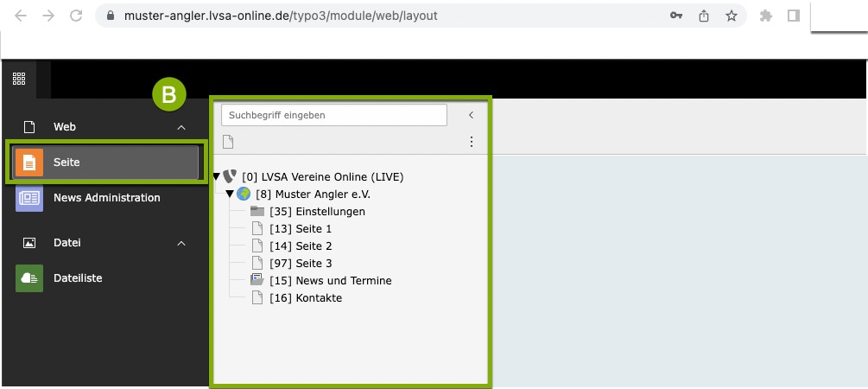Collapse the Muster Angler e.V. node

230,194
